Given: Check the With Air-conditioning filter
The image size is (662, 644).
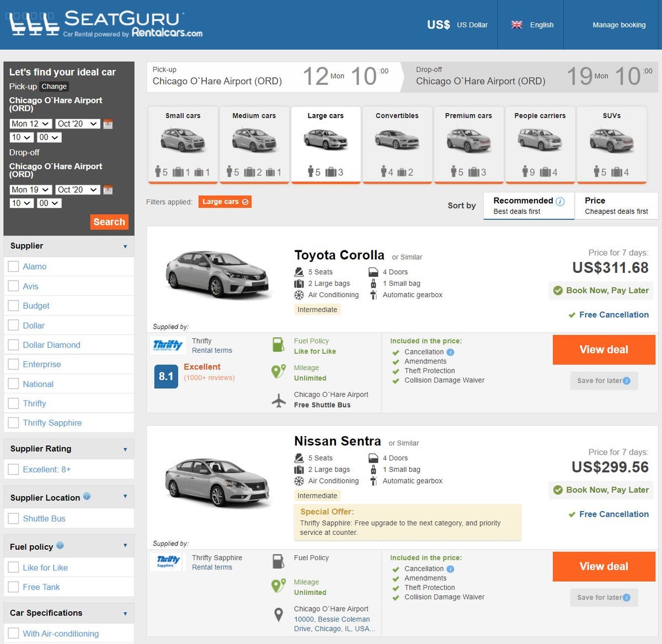Looking at the screenshot, I should 13,633.
